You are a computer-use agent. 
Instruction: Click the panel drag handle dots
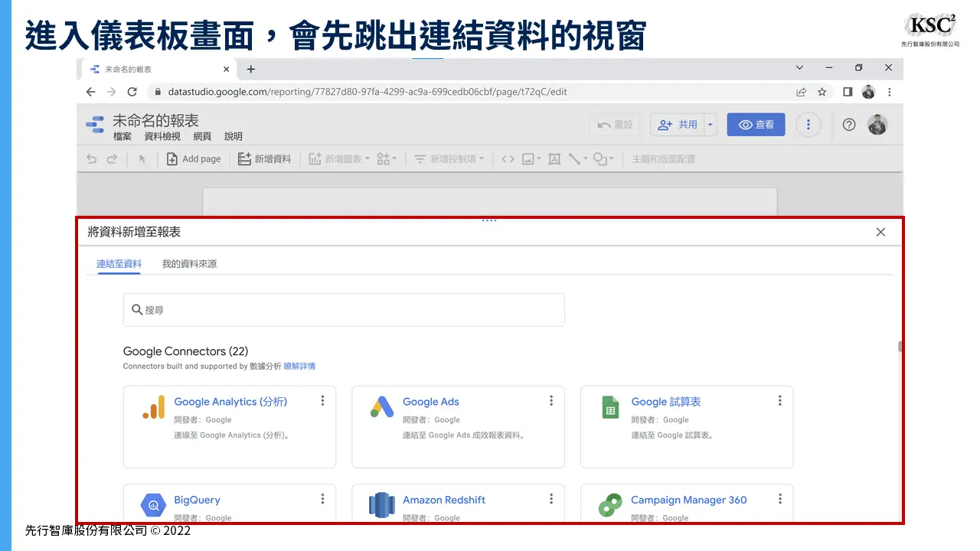(x=489, y=220)
